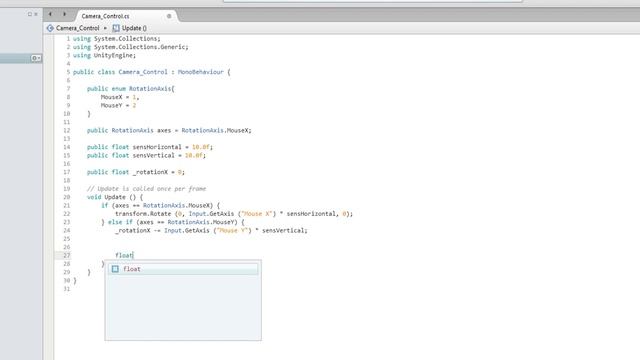640x360 pixels.
Task: Click the method icon beside Update ()
Action: pyautogui.click(x=116, y=28)
